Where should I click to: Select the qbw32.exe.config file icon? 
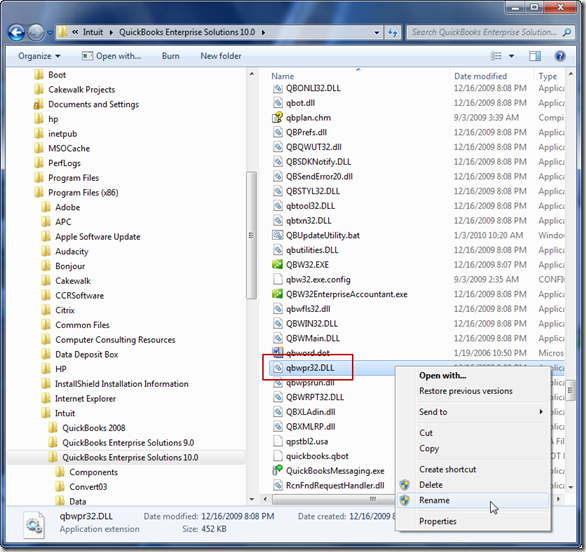tap(277, 279)
